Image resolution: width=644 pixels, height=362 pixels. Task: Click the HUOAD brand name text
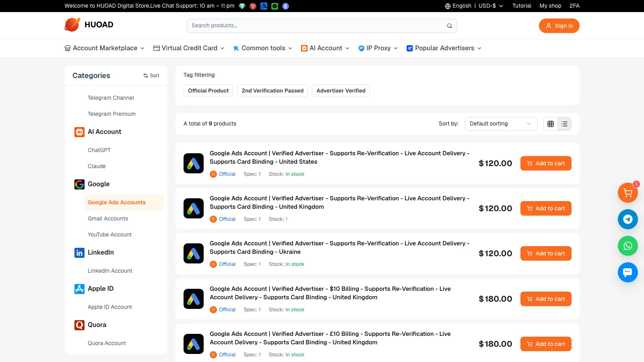99,25
